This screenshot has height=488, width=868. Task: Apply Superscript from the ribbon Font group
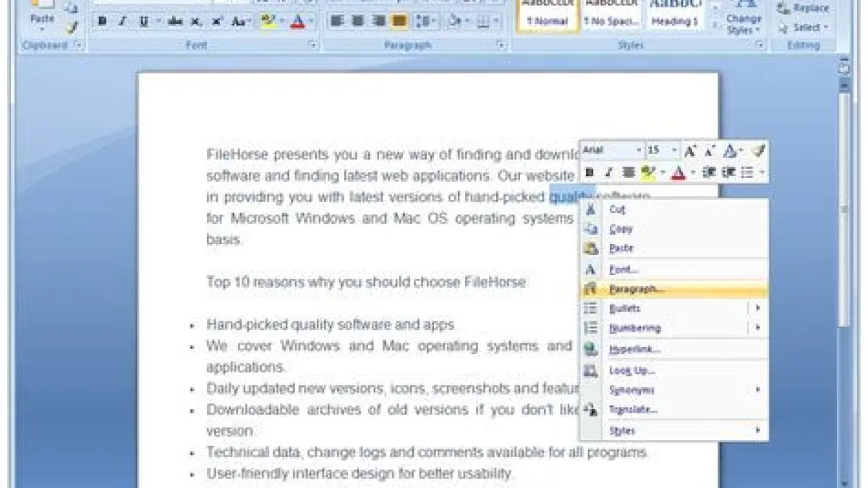point(217,22)
